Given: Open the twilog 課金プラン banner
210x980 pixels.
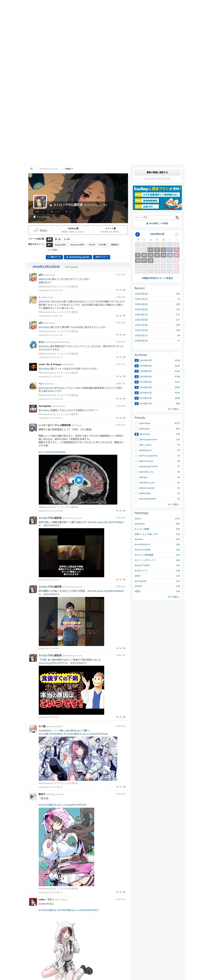Looking at the screenshot, I should 157,198.
